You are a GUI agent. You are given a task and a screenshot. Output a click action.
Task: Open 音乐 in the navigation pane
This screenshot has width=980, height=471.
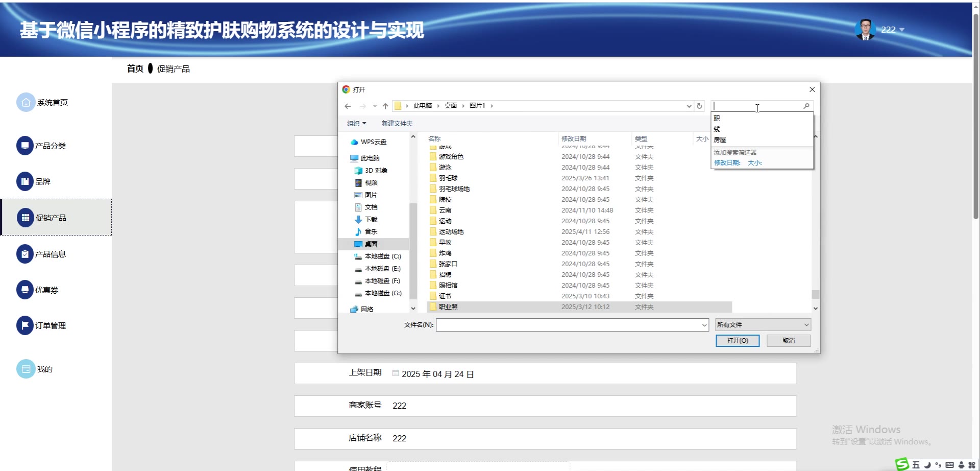coord(366,232)
